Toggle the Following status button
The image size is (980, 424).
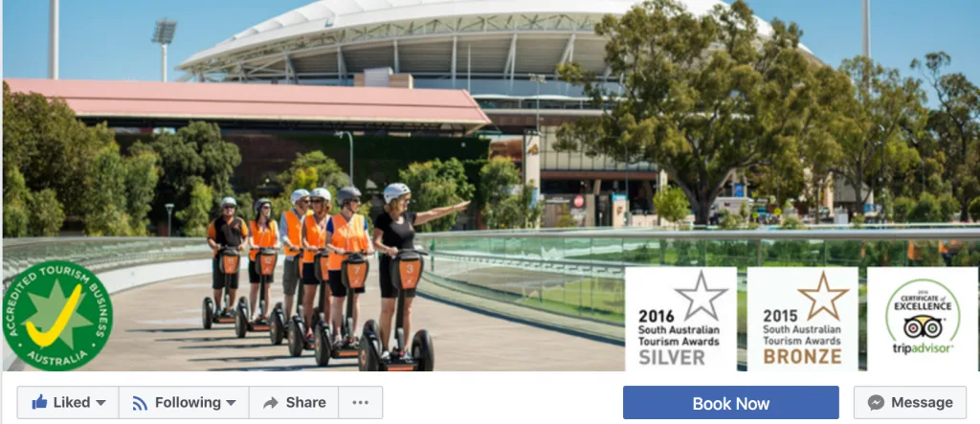(x=184, y=403)
